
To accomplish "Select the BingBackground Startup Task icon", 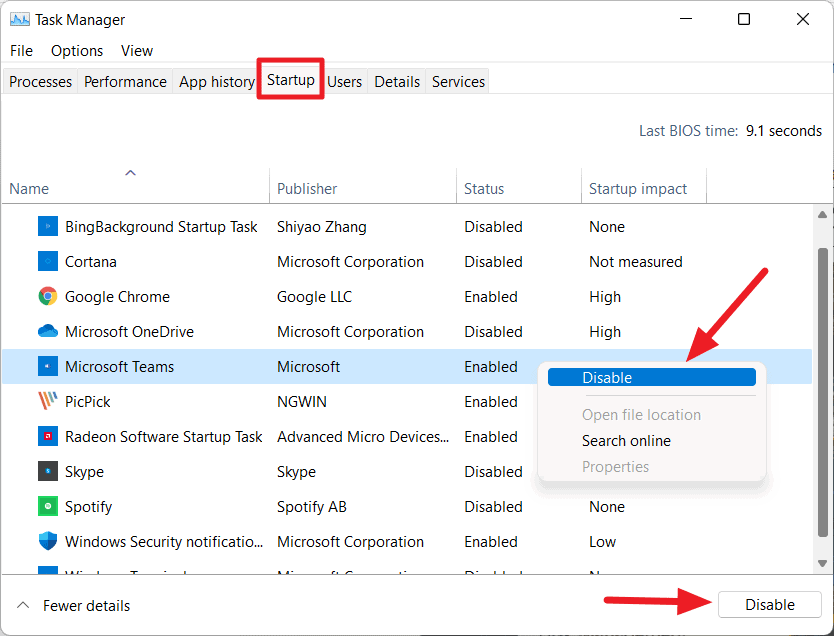I will point(47,226).
